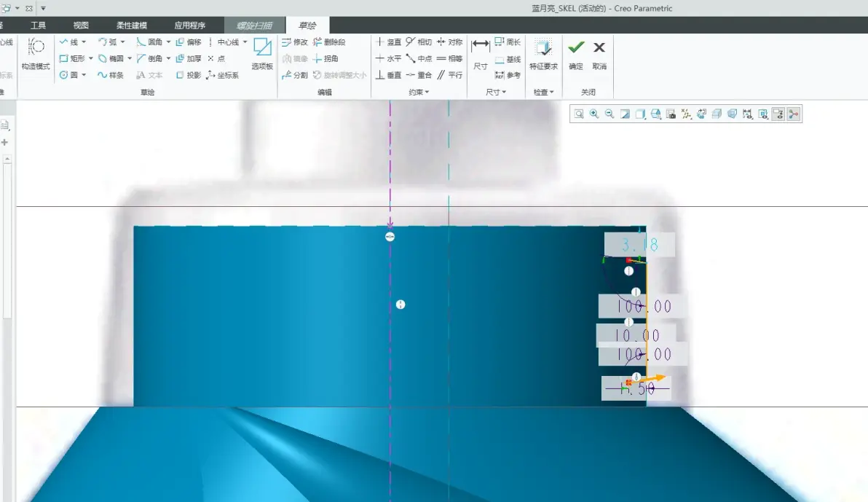
Task: Click the refit view icon
Action: click(x=578, y=114)
